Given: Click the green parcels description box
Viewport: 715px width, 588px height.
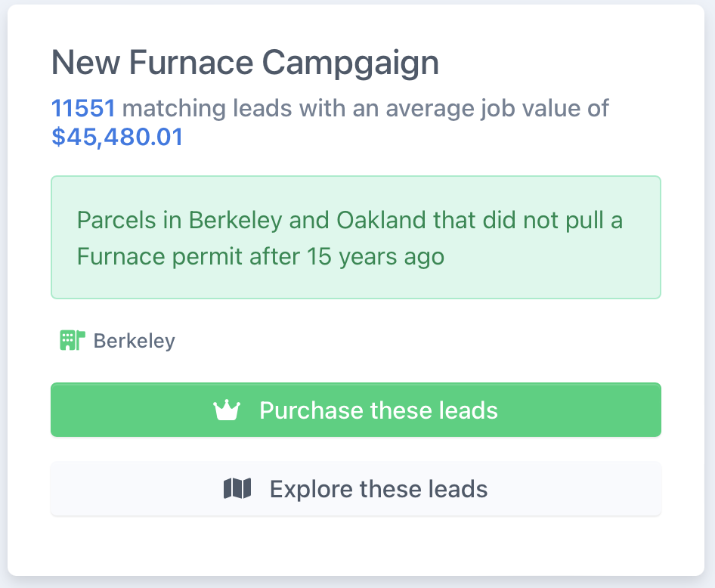Looking at the screenshot, I should click(x=356, y=237).
